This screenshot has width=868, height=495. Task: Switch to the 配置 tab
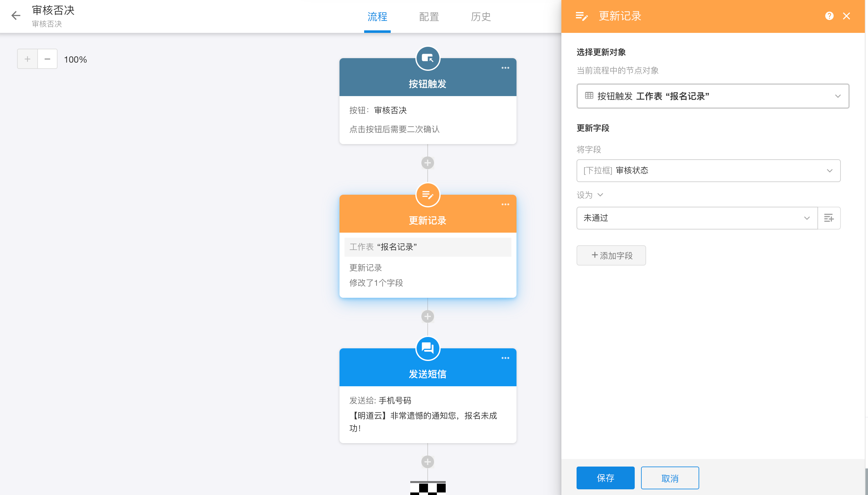pos(429,17)
